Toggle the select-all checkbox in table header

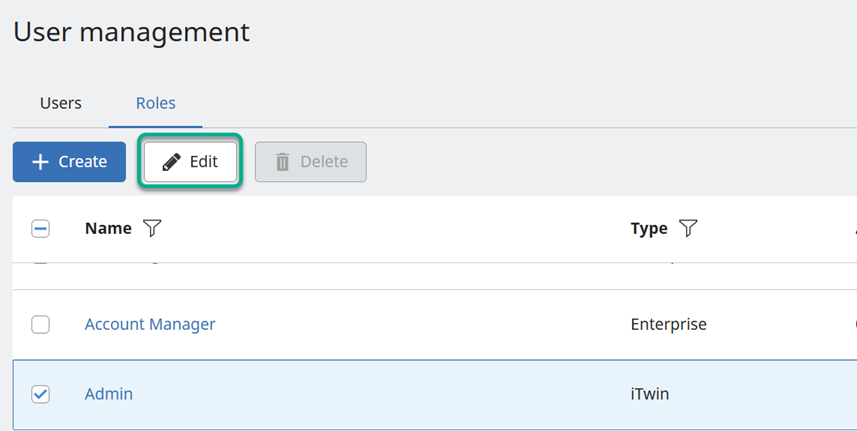pyautogui.click(x=41, y=229)
